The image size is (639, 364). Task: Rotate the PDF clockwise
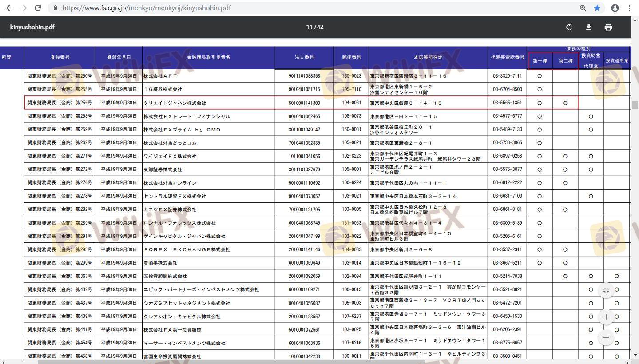[x=569, y=27]
